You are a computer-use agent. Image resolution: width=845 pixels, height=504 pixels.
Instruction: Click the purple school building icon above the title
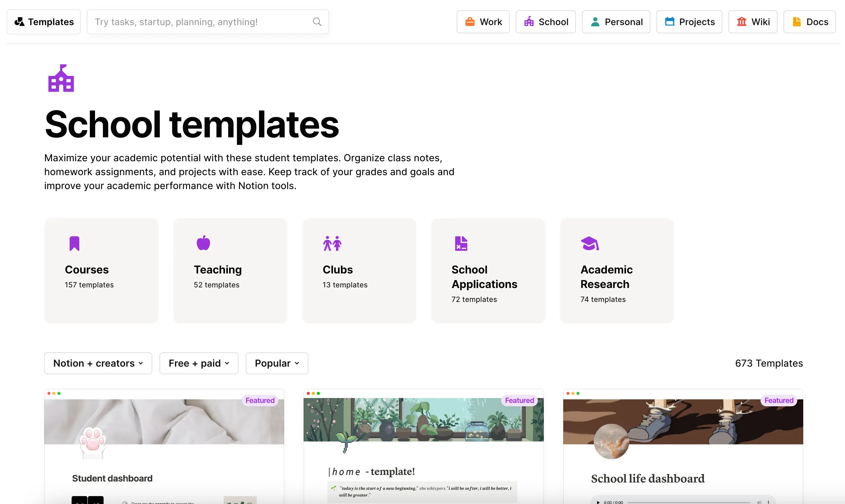pyautogui.click(x=61, y=78)
